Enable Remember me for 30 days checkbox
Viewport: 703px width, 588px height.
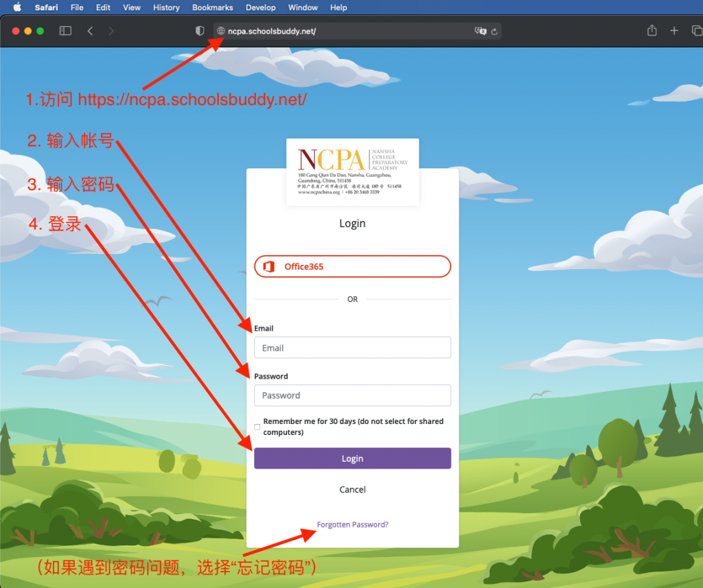click(x=257, y=427)
